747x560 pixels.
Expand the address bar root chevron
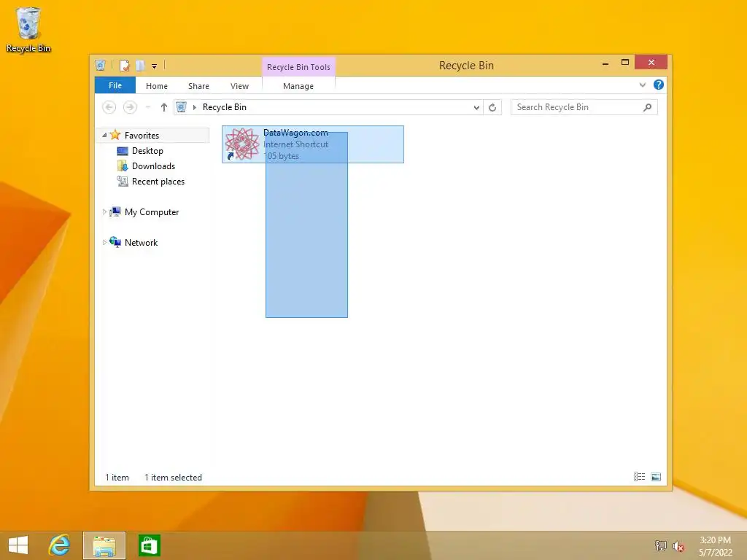click(194, 107)
